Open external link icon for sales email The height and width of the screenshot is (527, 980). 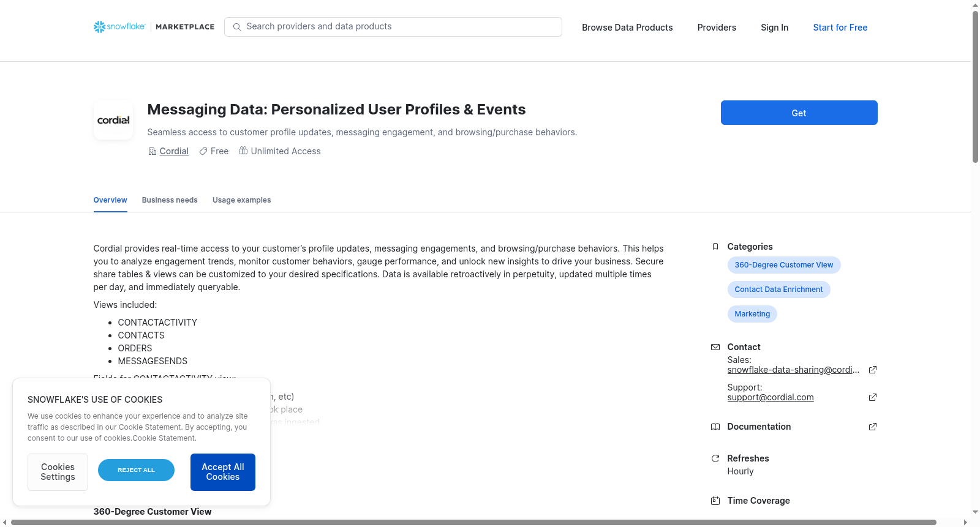[x=873, y=370]
